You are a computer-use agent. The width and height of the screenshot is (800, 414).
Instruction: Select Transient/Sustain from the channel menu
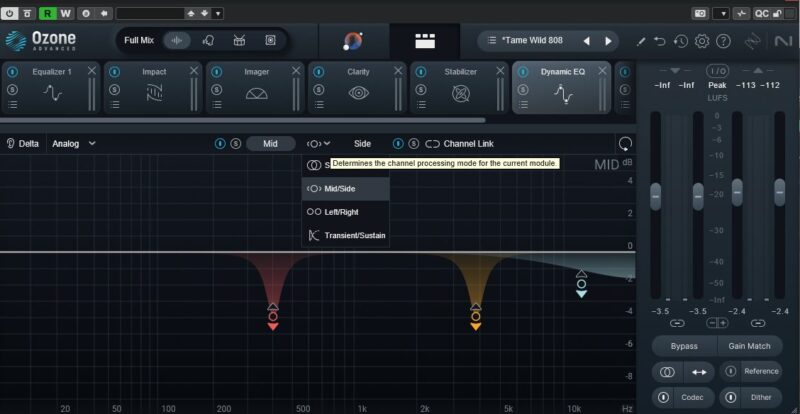(345, 235)
